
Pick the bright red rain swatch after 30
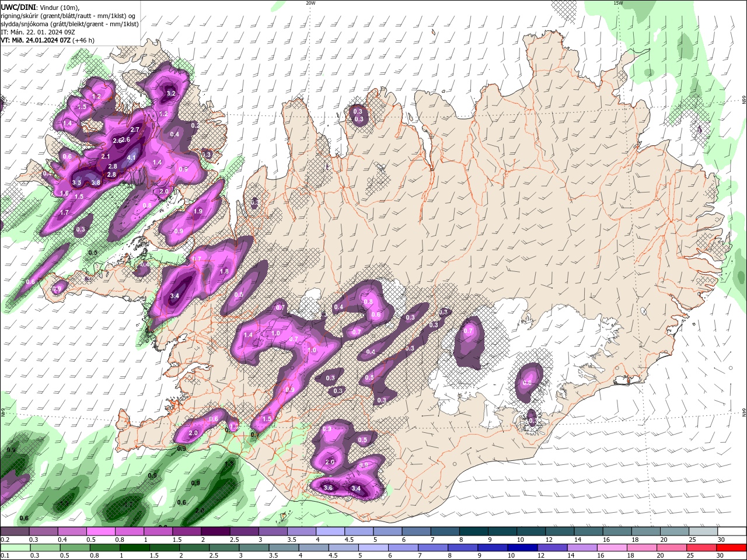[732, 548]
